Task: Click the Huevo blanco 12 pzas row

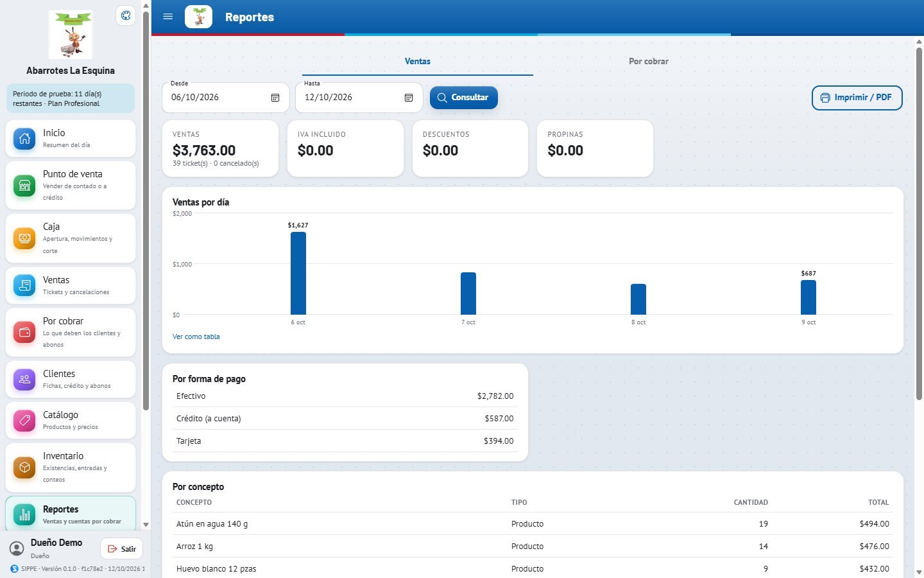Action: 533,569
